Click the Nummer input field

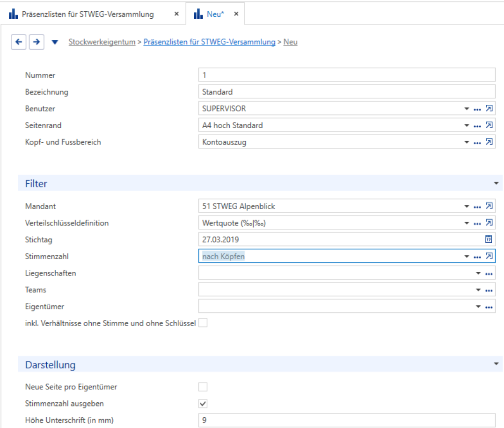(x=347, y=75)
